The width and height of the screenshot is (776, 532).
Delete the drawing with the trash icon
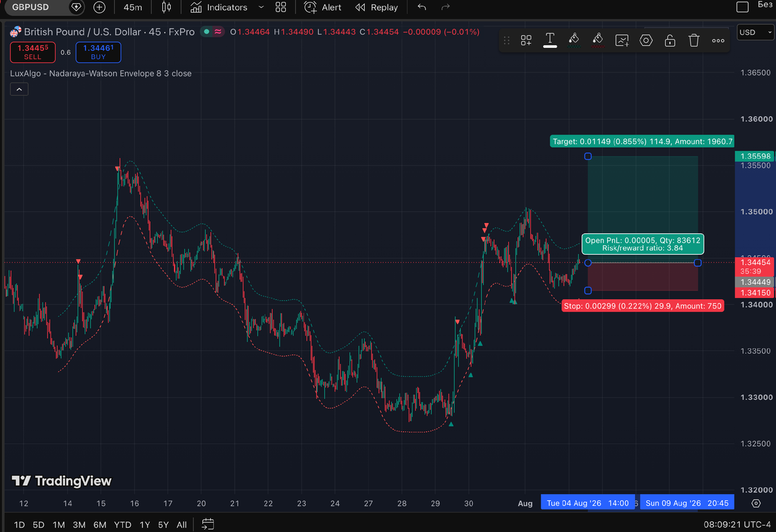(694, 40)
